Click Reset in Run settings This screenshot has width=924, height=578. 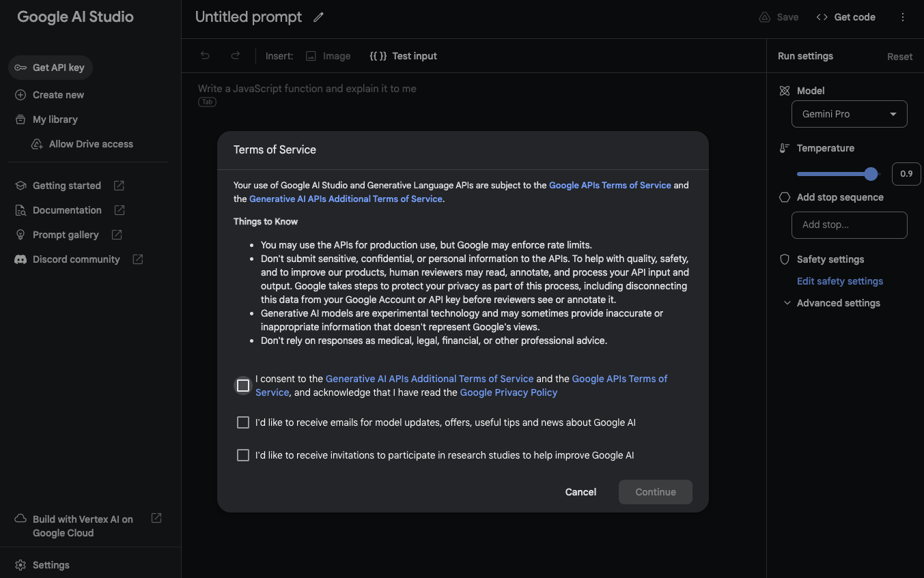(x=899, y=57)
